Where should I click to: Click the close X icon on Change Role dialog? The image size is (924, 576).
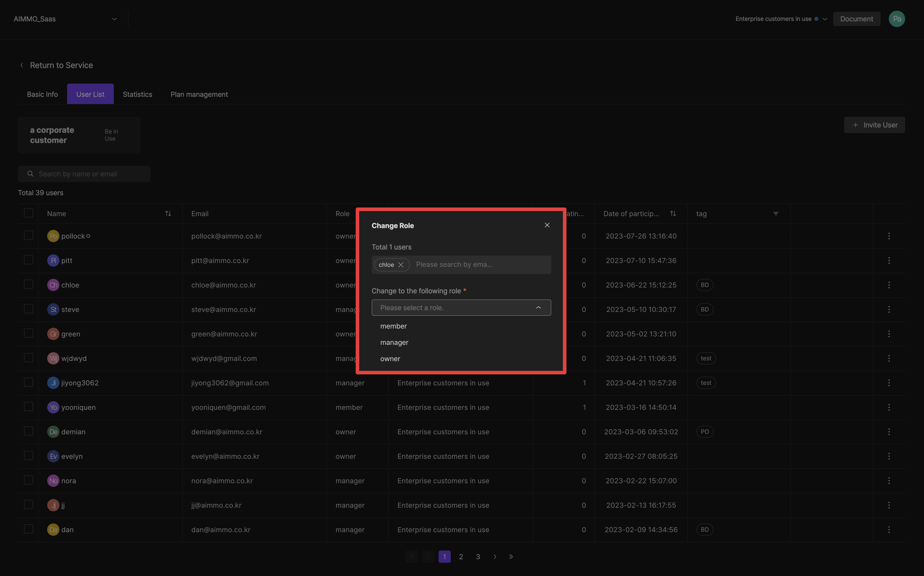[547, 225]
